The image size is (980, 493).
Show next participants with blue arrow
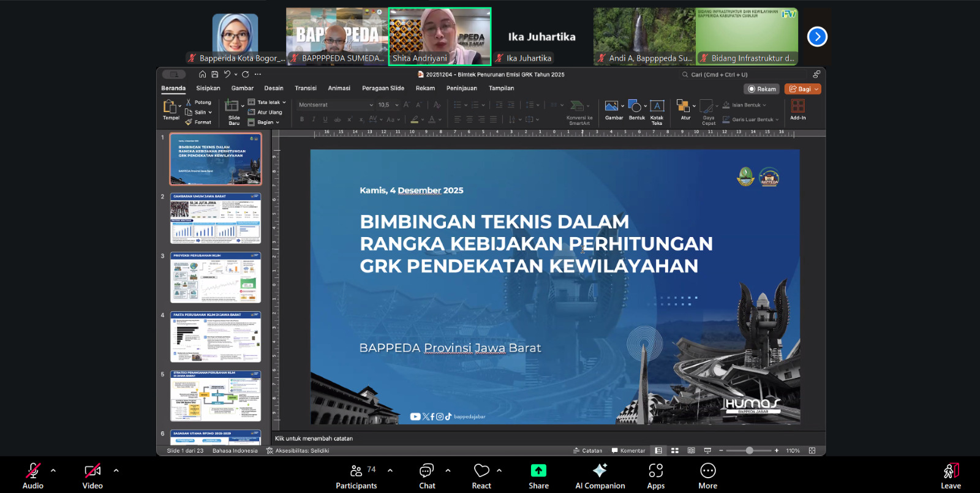pos(817,37)
